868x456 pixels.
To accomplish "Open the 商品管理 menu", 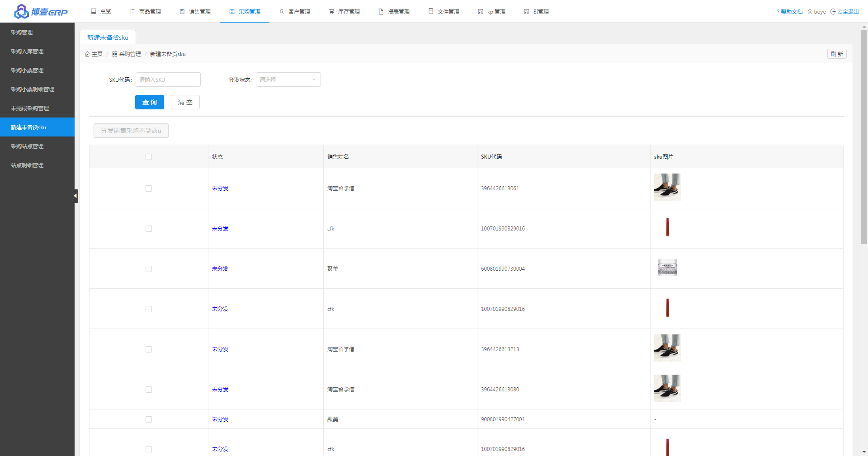I will point(146,11).
